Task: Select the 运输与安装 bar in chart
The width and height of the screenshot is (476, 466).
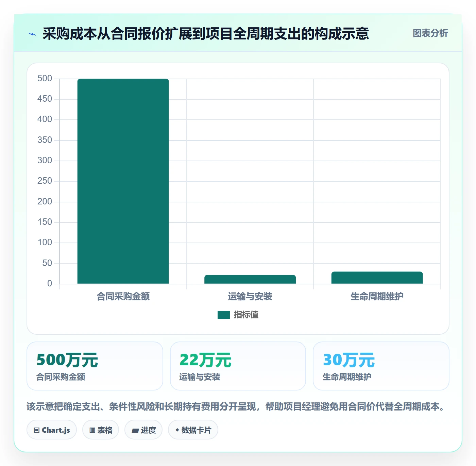Action: [x=250, y=279]
